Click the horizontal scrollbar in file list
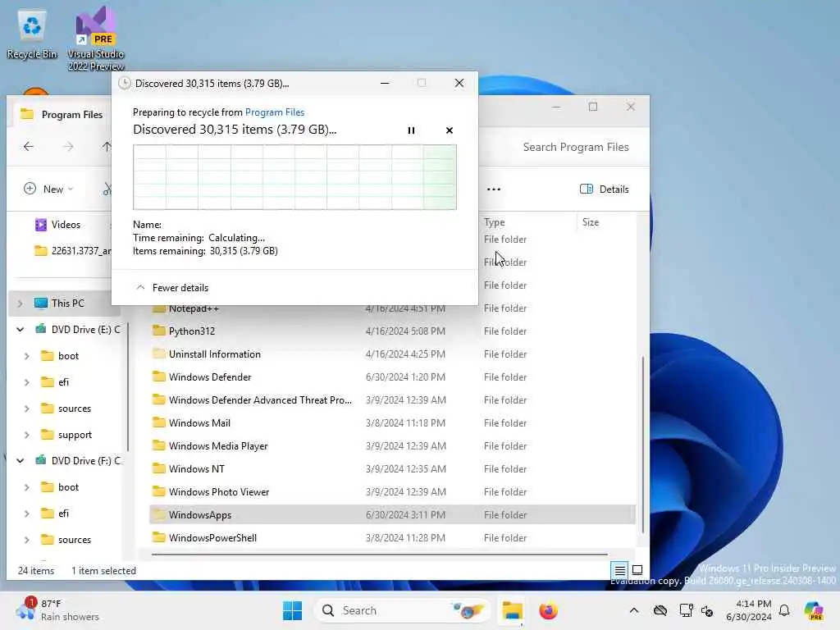840x630 pixels. (x=379, y=555)
